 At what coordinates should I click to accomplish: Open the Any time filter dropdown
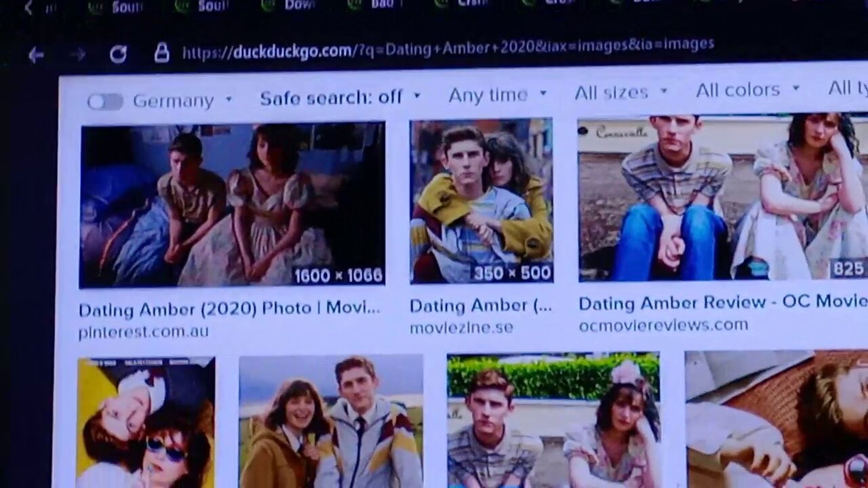pos(498,95)
